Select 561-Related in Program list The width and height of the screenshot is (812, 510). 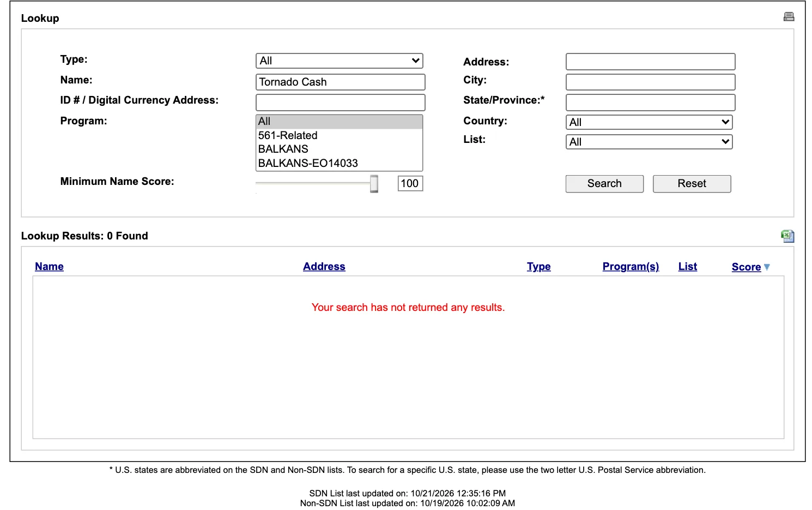(339, 135)
